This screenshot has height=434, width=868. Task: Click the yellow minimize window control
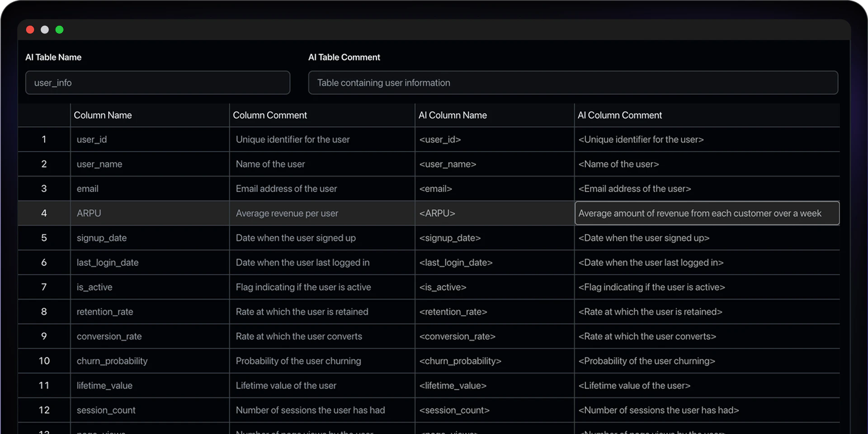pyautogui.click(x=45, y=29)
